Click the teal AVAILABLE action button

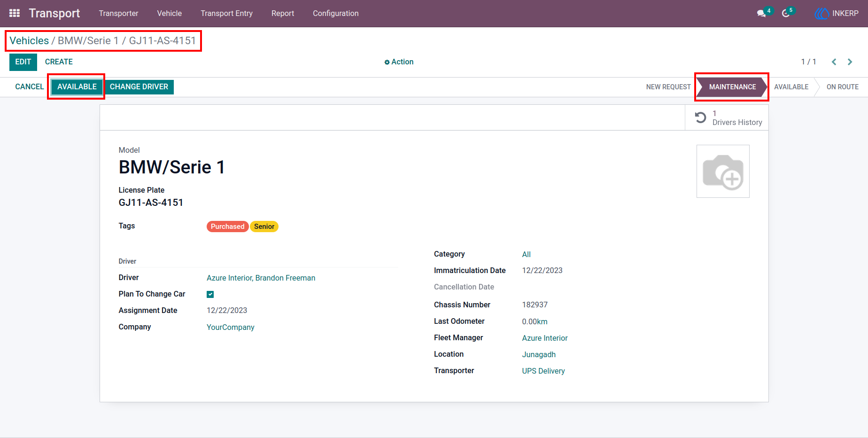click(77, 87)
